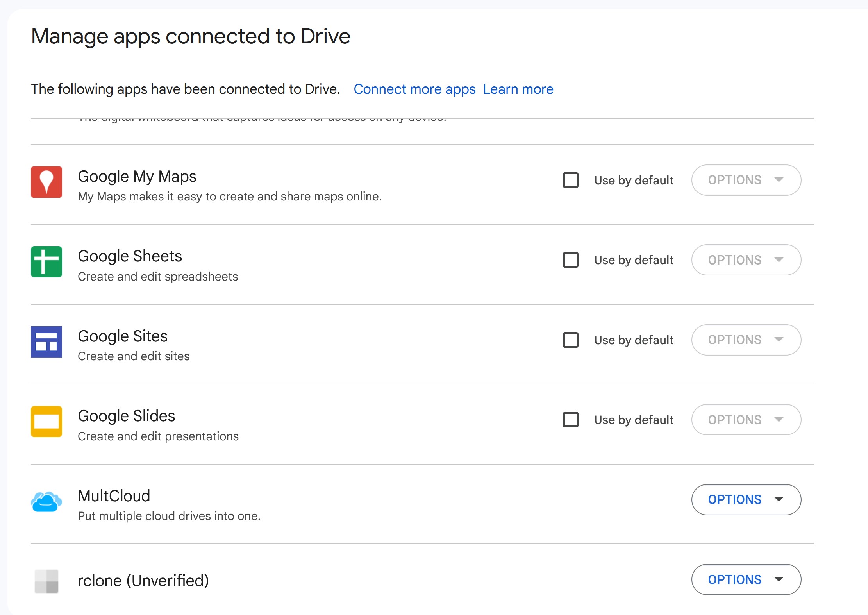This screenshot has height=615, width=868.
Task: Click the Use by default label for Sheets
Action: click(x=634, y=260)
